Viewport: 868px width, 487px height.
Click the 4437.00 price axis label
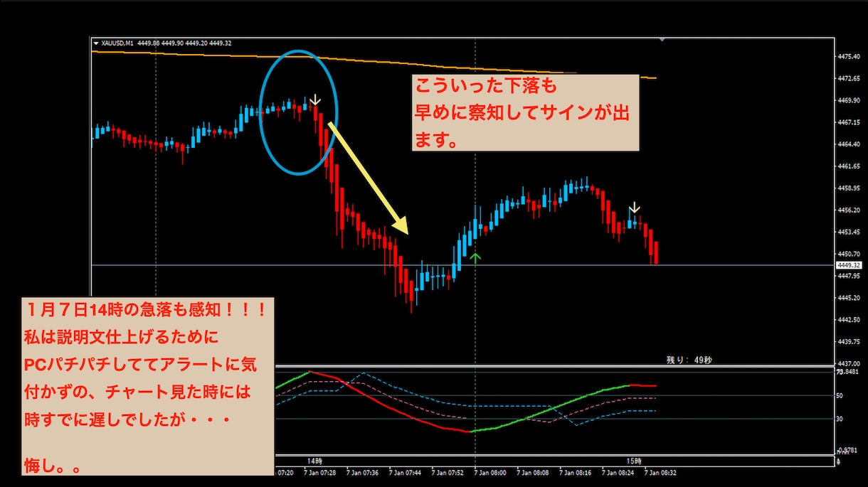click(x=850, y=363)
